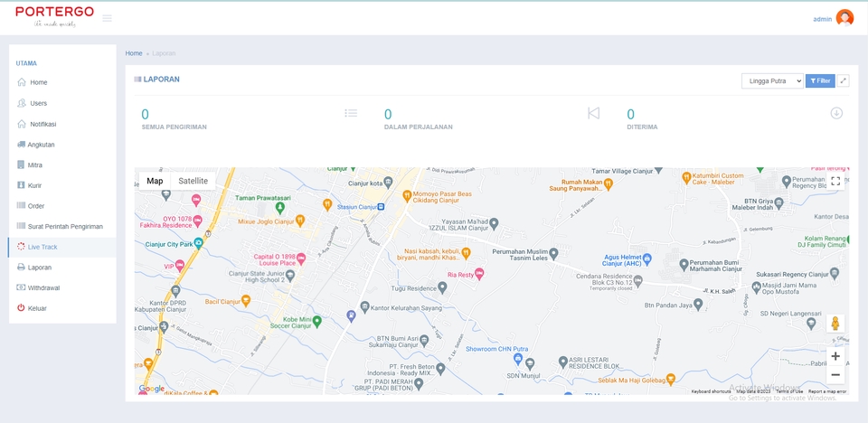Click the Masjid Jami Mama Opo Mustofa marker
This screenshot has height=423, width=868.
point(757,288)
